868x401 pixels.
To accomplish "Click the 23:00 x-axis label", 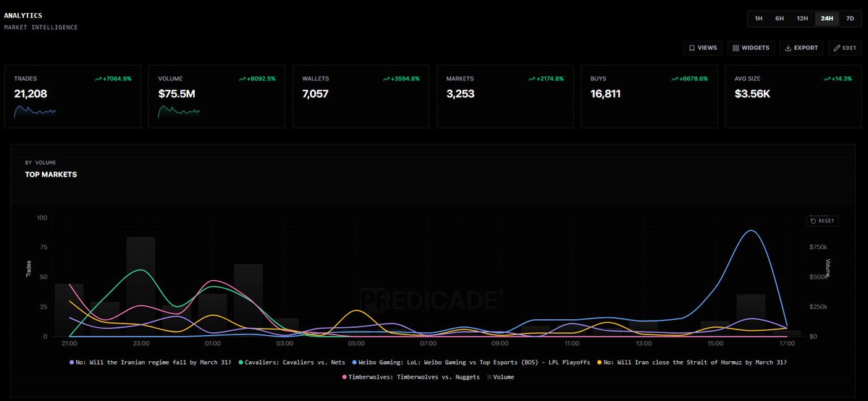I will pos(141,344).
